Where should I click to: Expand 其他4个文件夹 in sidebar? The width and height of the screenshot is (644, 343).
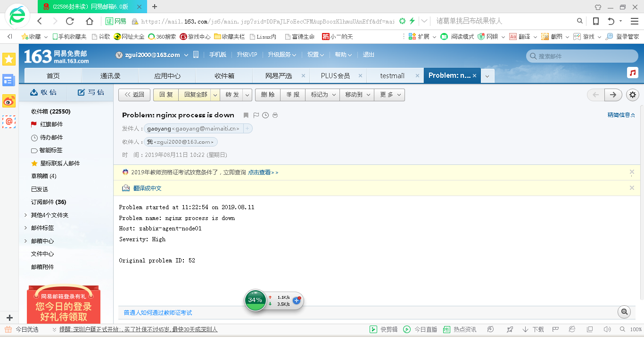25,215
